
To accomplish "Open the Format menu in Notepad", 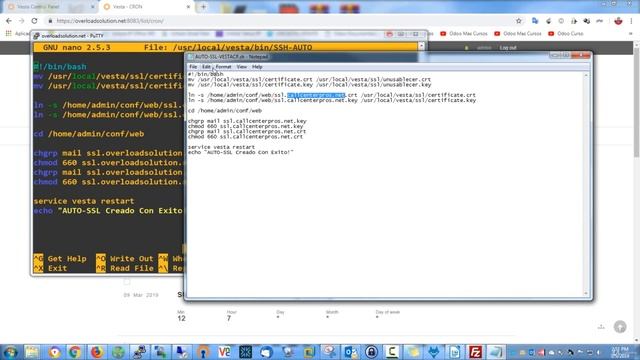I will [x=223, y=67].
